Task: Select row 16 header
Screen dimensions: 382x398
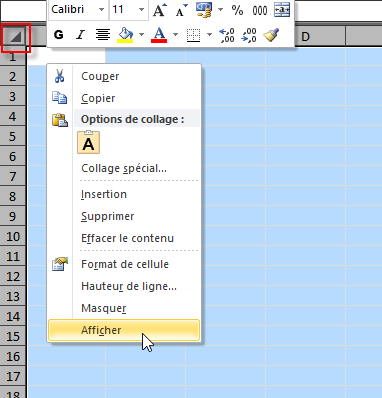Action: 13,356
